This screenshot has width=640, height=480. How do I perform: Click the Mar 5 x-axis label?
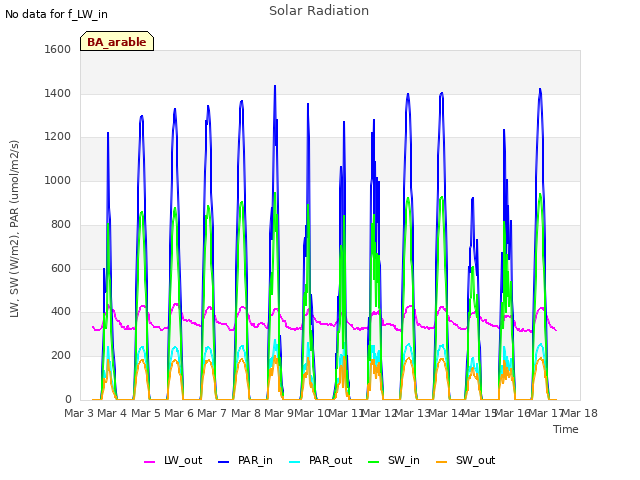[x=146, y=413]
